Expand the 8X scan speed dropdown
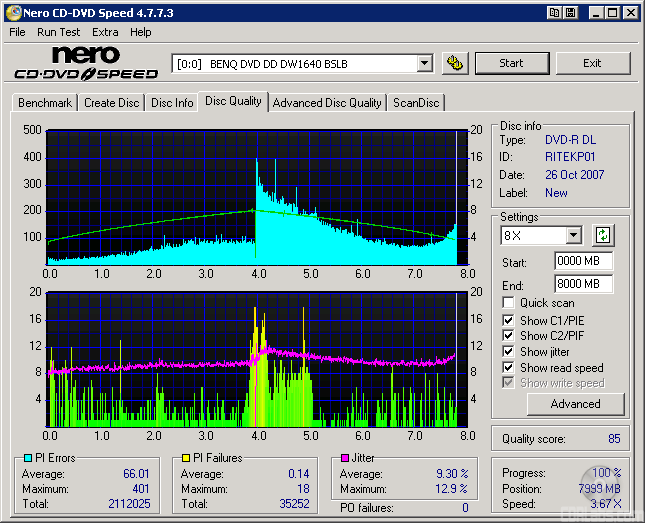This screenshot has height=523, width=645. pyautogui.click(x=573, y=236)
